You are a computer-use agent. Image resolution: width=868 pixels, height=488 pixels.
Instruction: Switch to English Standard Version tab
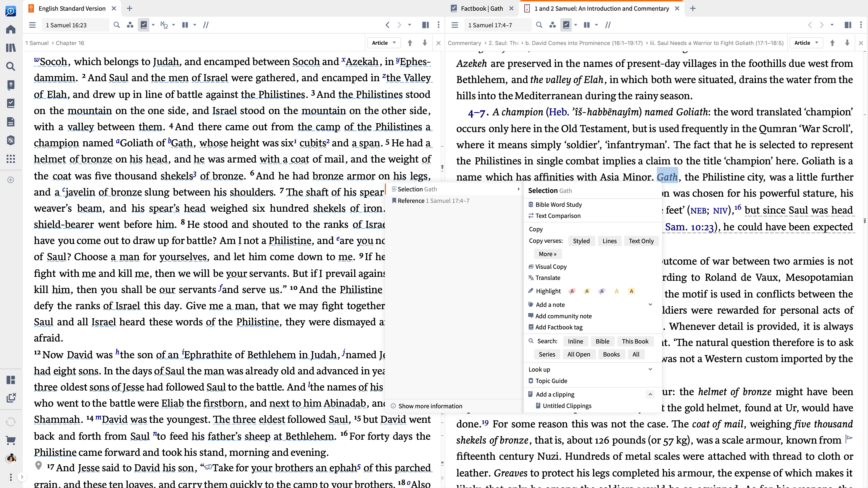pyautogui.click(x=72, y=8)
